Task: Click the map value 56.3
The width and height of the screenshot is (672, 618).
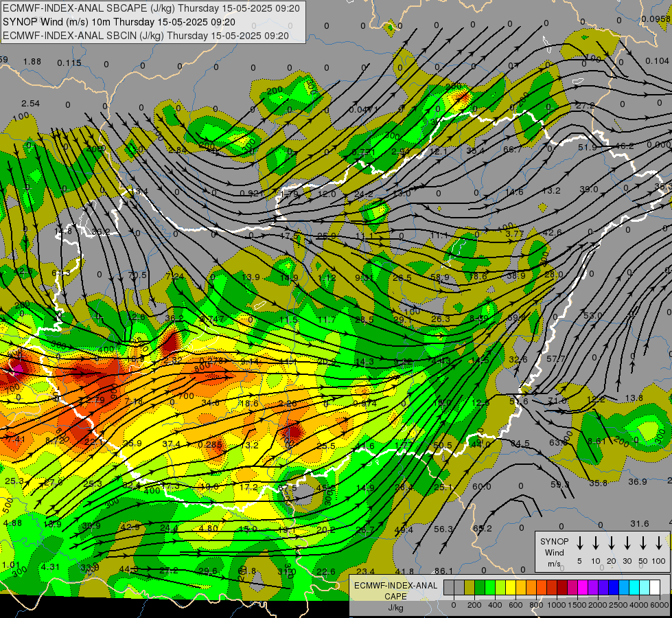Action: click(443, 529)
